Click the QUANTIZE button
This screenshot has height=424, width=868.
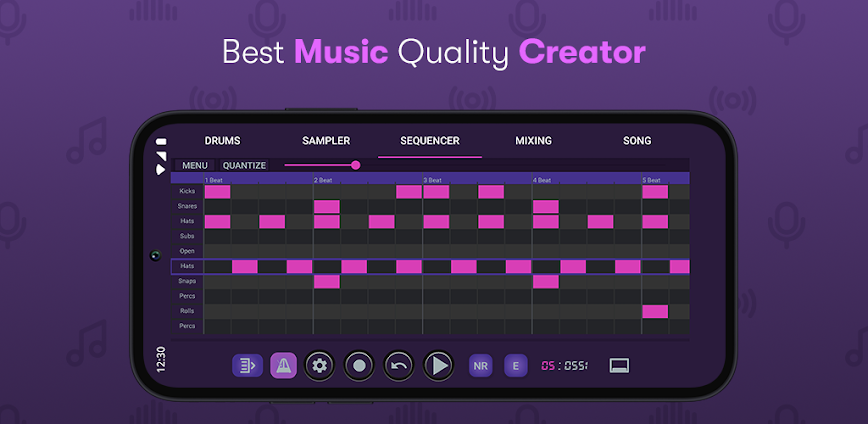244,166
